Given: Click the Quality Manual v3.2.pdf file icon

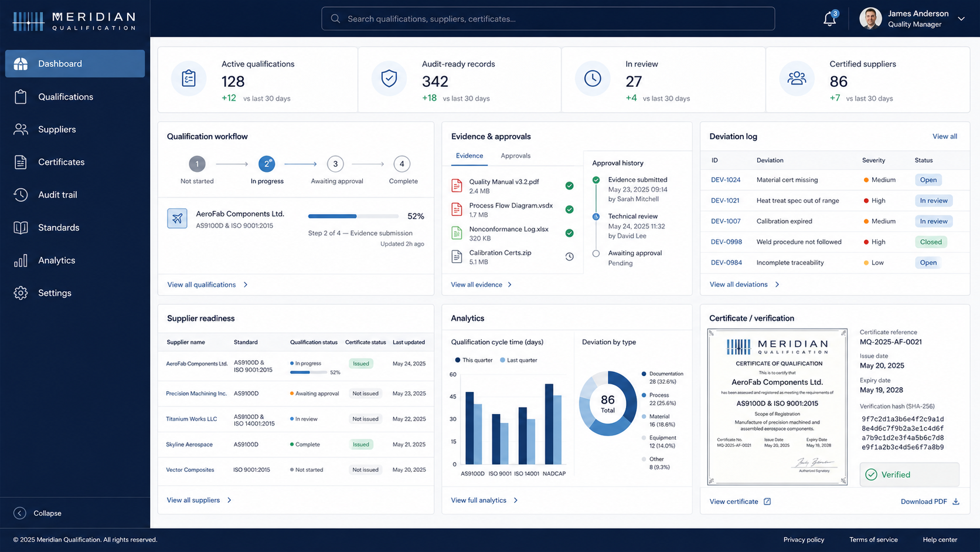Looking at the screenshot, I should point(457,186).
